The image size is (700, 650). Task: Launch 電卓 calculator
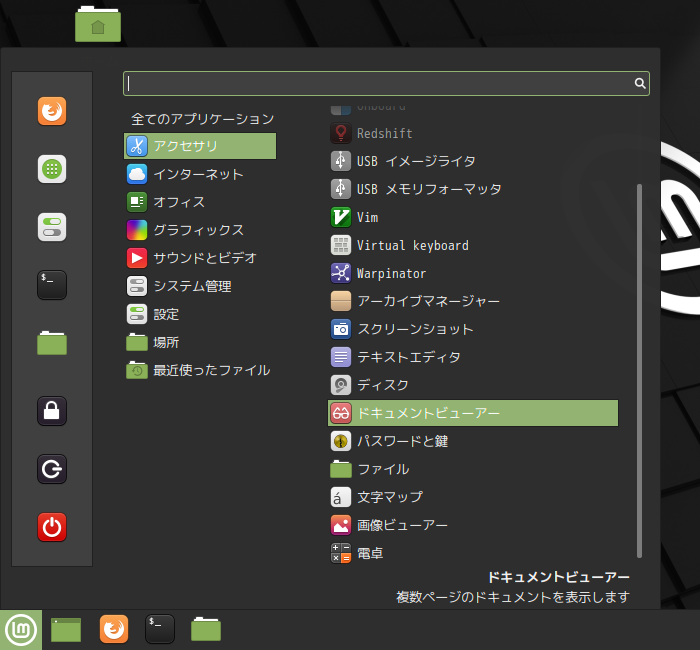point(473,553)
